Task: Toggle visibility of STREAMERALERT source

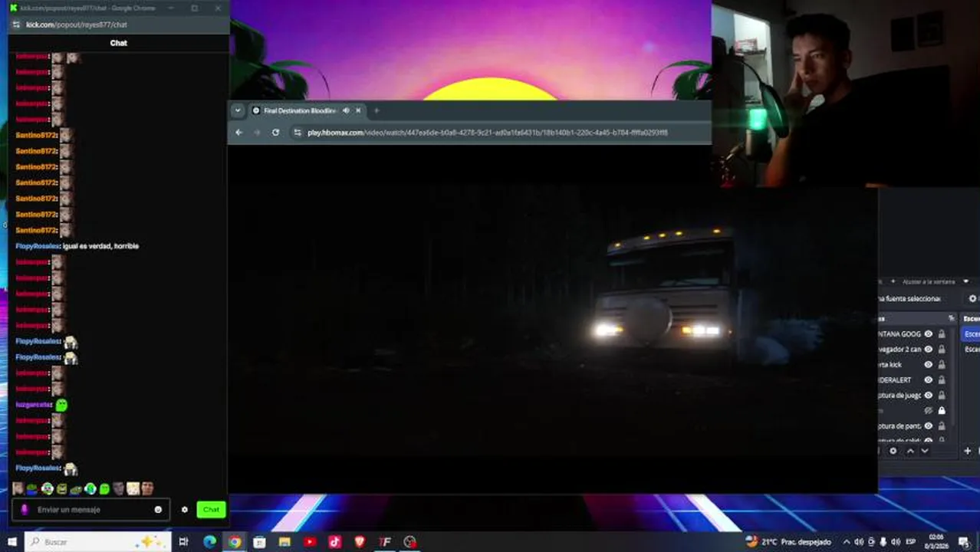Action: click(929, 380)
